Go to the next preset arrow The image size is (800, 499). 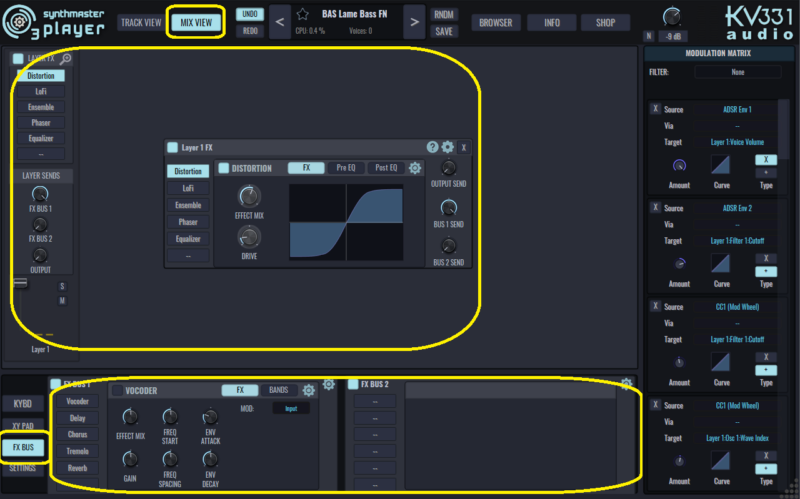414,22
